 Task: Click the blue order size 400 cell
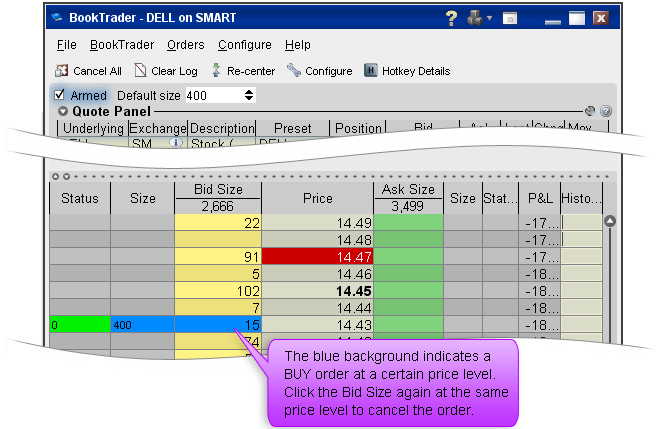pyautogui.click(x=142, y=325)
